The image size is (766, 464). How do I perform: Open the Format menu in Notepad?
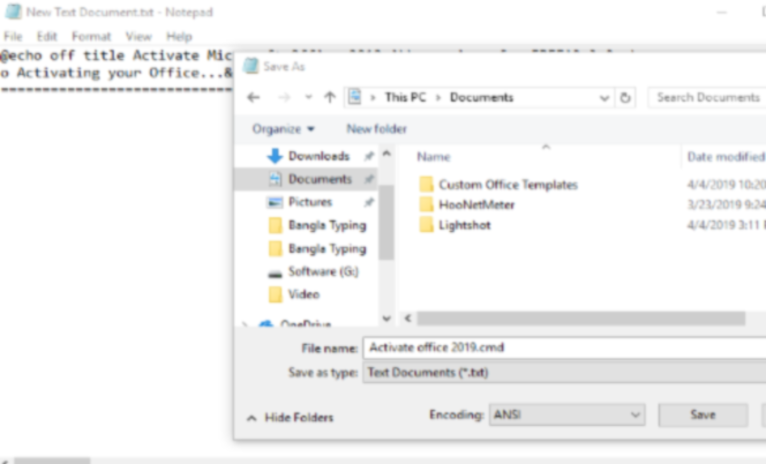click(x=91, y=36)
